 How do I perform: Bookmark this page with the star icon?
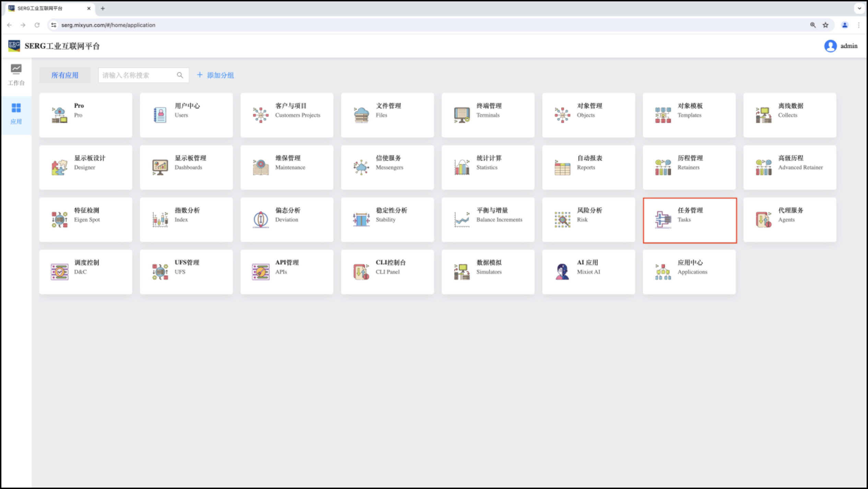click(x=825, y=25)
